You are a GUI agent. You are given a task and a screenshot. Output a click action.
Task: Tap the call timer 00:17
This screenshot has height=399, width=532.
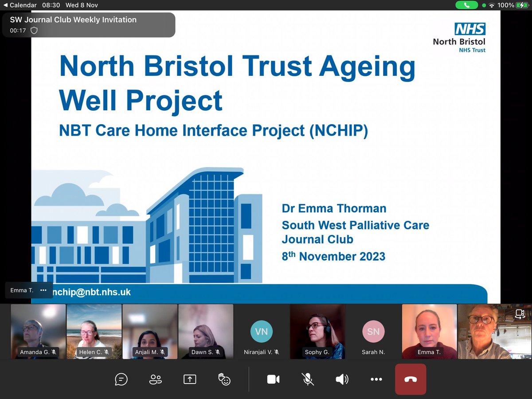18,31
